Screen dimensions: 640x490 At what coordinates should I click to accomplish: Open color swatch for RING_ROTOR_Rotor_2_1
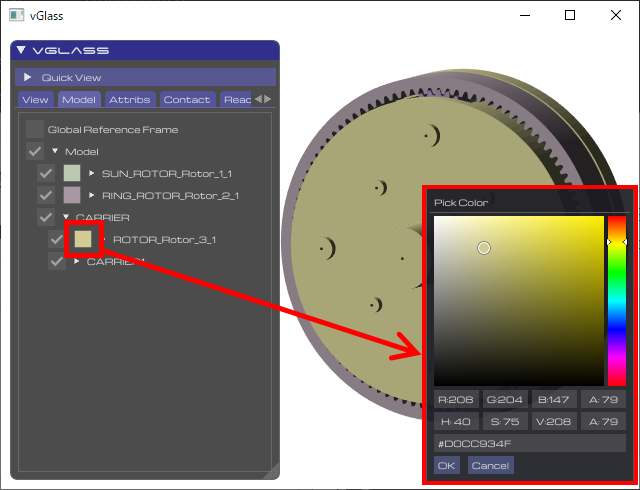pyautogui.click(x=71, y=195)
